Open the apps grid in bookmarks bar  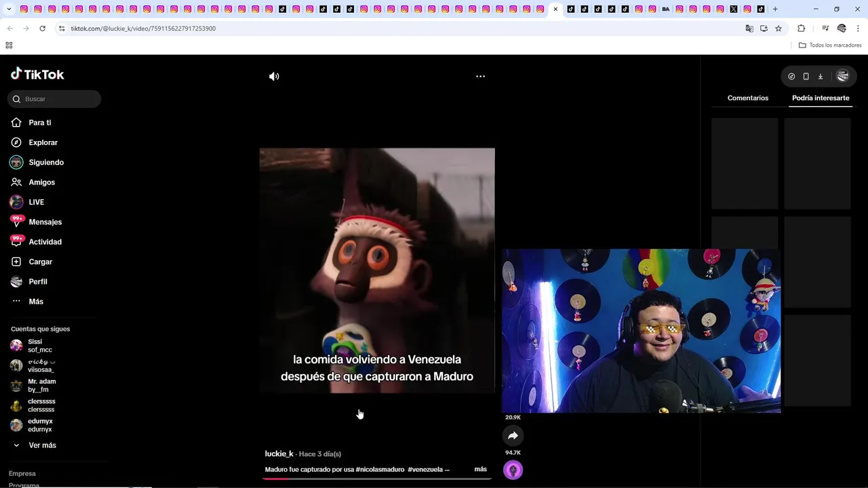(9, 45)
